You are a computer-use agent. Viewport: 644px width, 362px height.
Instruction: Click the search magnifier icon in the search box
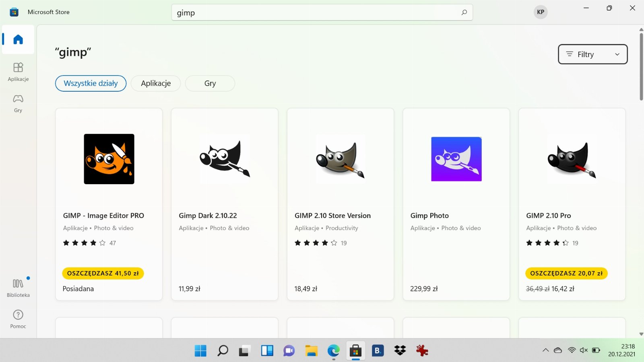(x=464, y=12)
